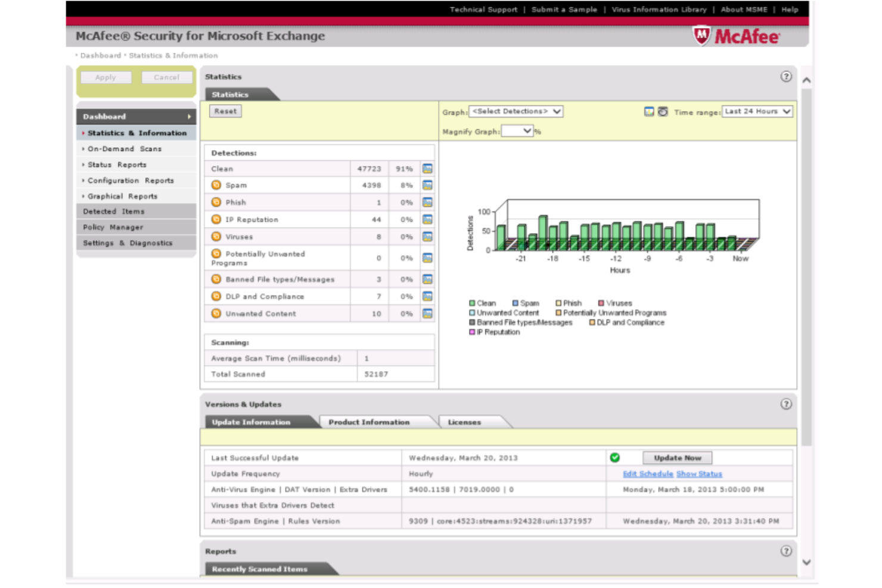Click the Reset statistics button
The image size is (882, 588).
click(x=225, y=111)
